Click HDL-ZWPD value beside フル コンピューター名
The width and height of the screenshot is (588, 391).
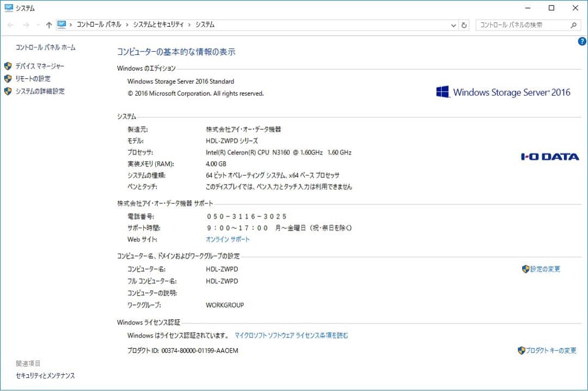222,281
